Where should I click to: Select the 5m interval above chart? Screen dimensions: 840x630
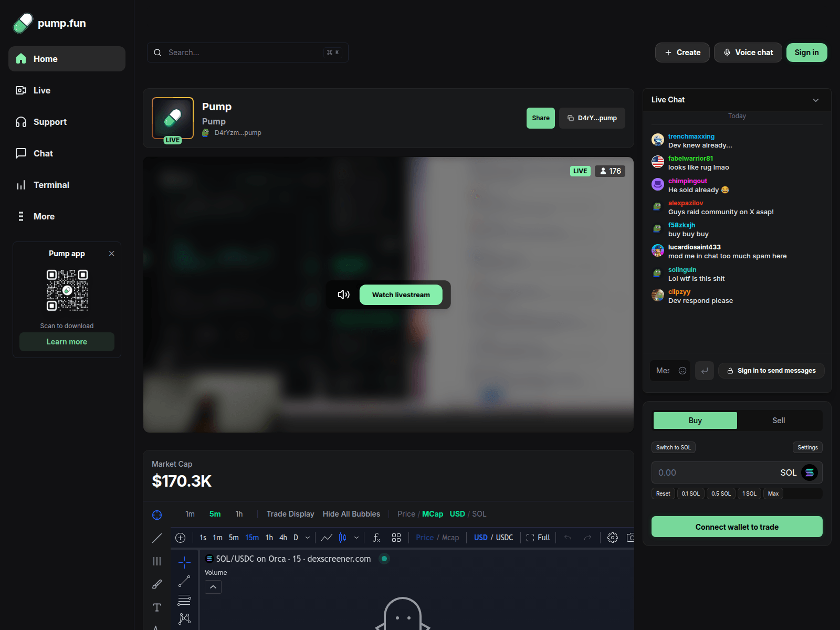click(x=215, y=514)
